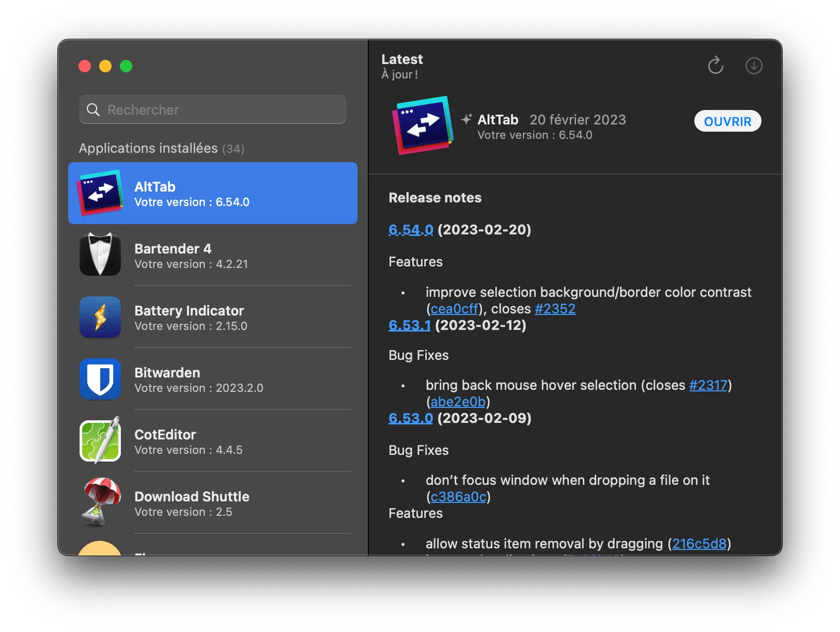Select Bitwarden in the app list
The image size is (840, 632).
click(213, 379)
